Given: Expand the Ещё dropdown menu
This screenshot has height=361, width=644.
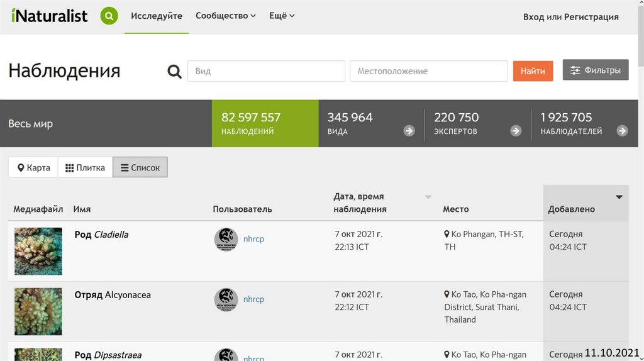Looking at the screenshot, I should 282,16.
